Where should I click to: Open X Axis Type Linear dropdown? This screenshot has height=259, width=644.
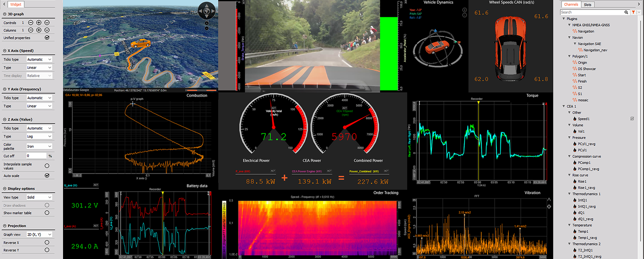(39, 67)
